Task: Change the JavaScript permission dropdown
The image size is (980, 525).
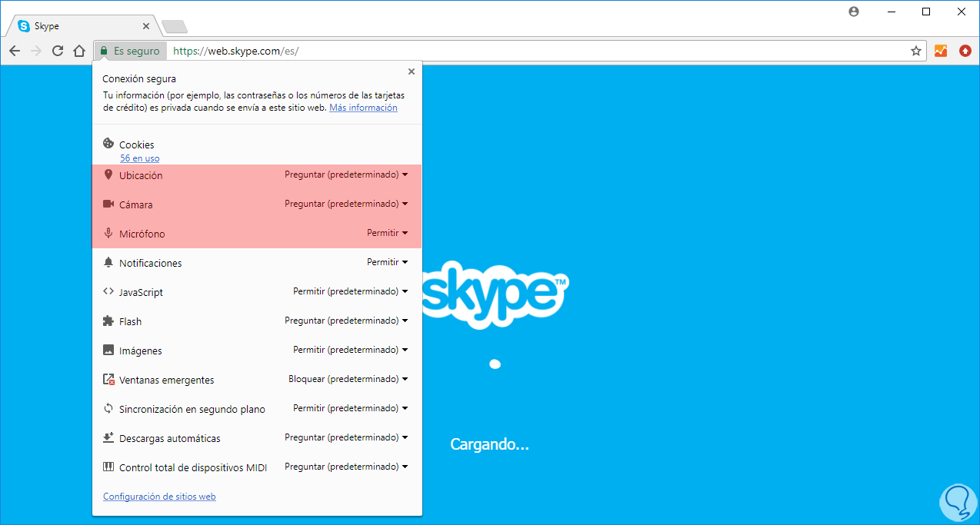Action: coord(350,292)
